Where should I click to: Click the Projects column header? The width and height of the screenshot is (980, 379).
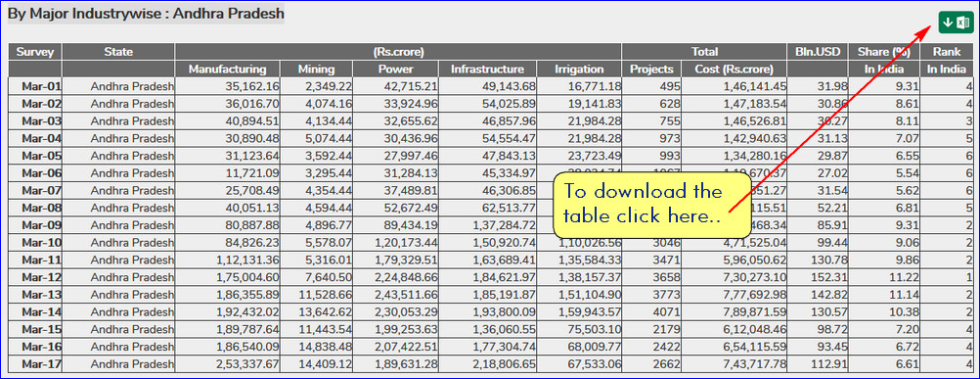click(652, 70)
